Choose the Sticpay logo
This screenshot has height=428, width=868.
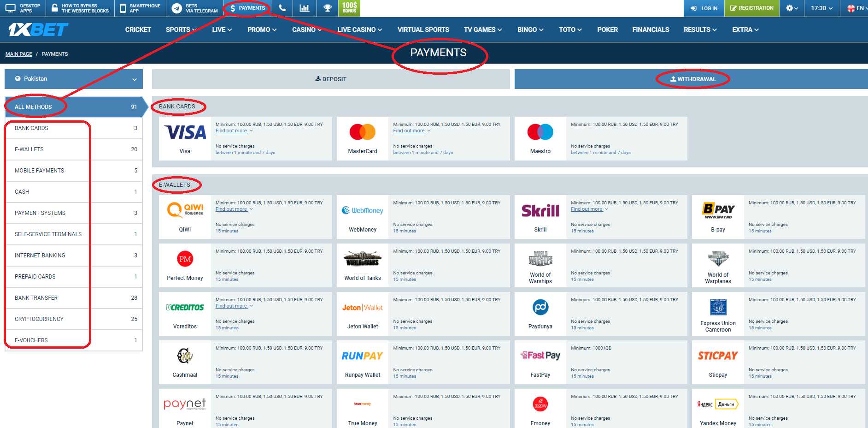click(718, 356)
